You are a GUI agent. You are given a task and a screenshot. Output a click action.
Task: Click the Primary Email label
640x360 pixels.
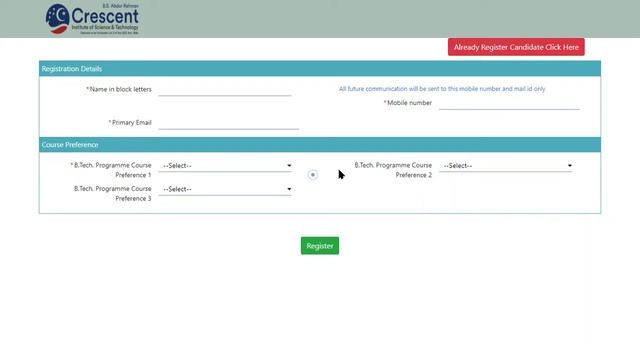(x=130, y=122)
